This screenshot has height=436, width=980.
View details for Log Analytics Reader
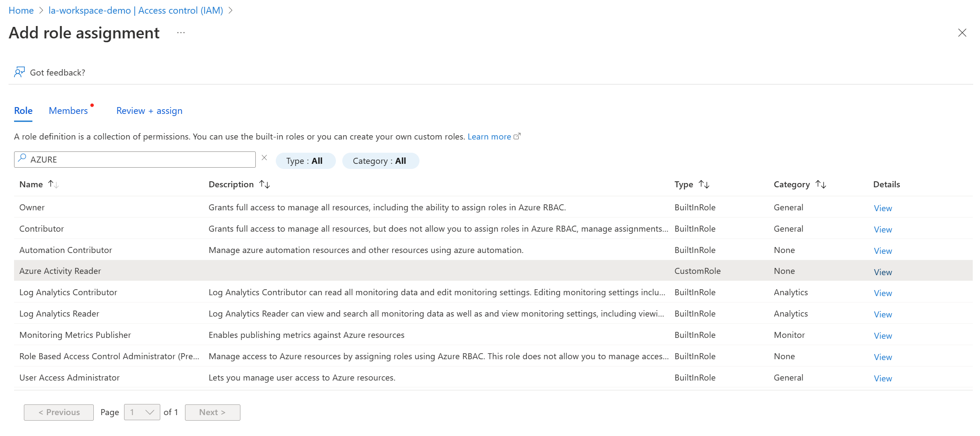pos(882,314)
